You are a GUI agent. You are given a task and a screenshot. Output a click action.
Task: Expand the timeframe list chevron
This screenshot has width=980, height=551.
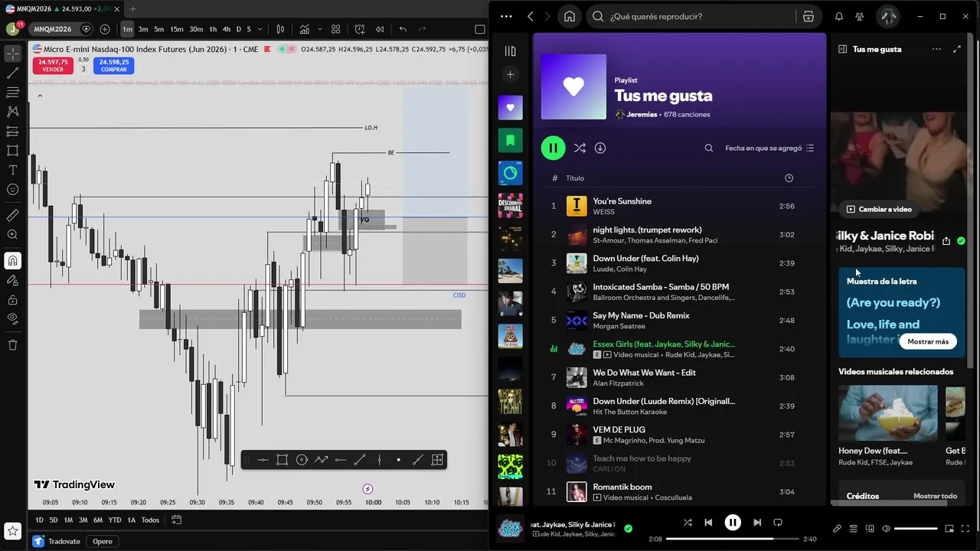[259, 29]
